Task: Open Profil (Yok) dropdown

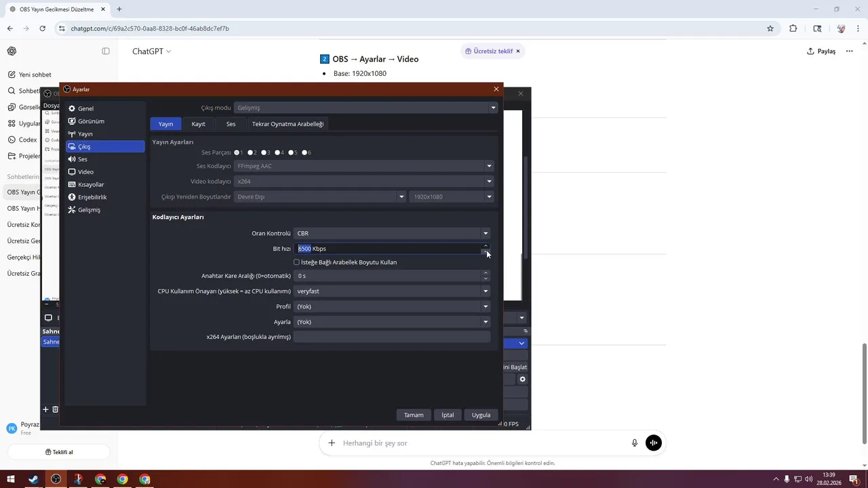Action: click(392, 306)
